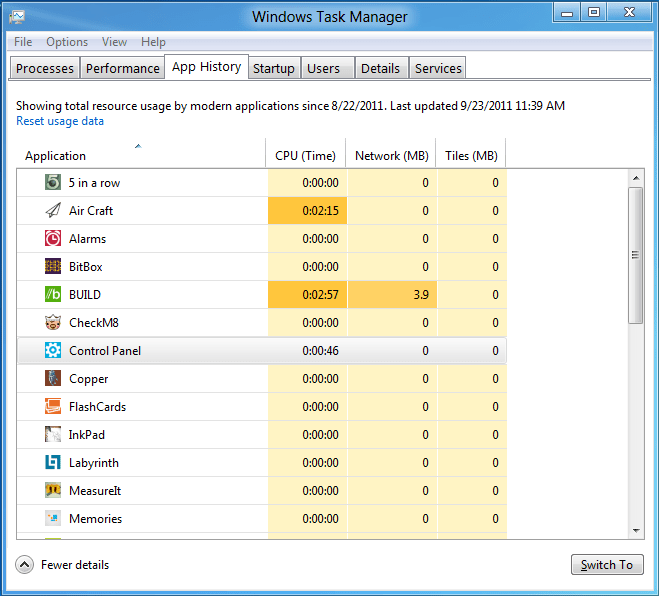
Task: Click the MeasureIt app icon
Action: (53, 491)
